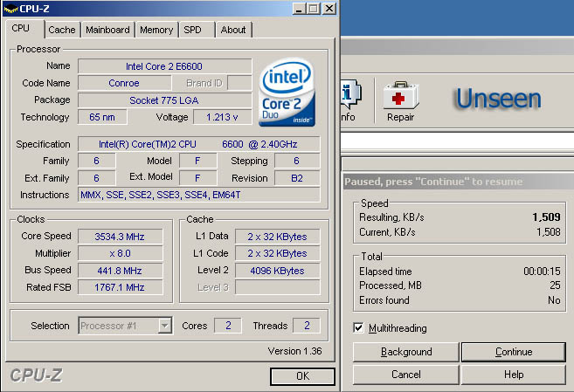This screenshot has height=392, width=574.
Task: Switch to the Cache tab
Action: click(62, 30)
